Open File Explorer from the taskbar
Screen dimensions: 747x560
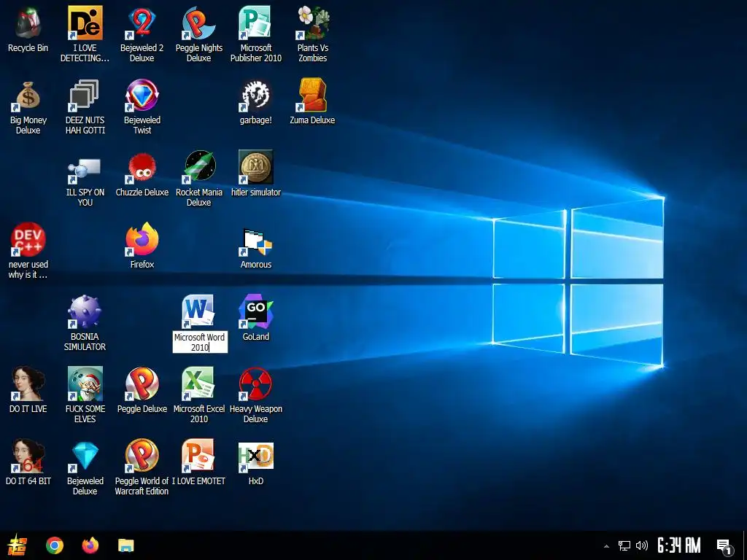[125, 545]
